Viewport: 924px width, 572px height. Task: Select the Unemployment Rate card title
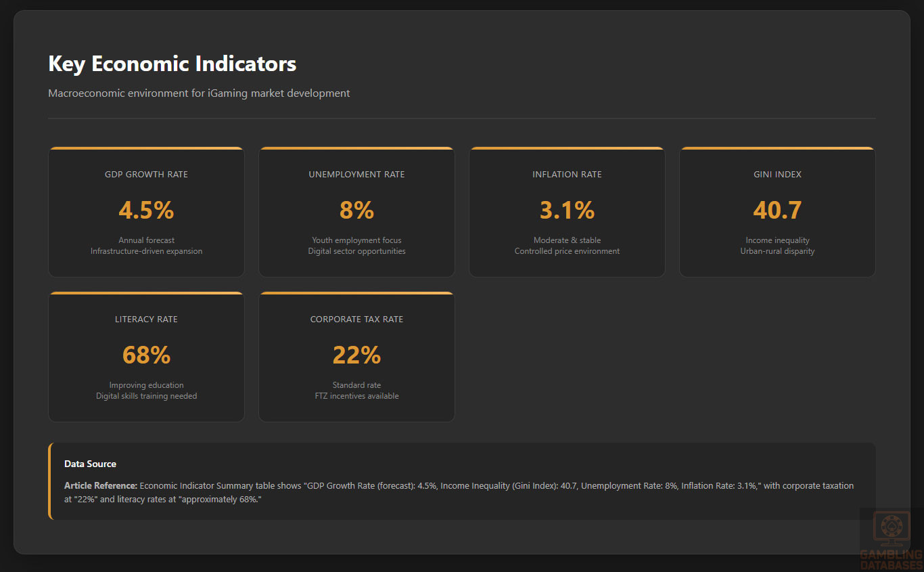point(356,175)
